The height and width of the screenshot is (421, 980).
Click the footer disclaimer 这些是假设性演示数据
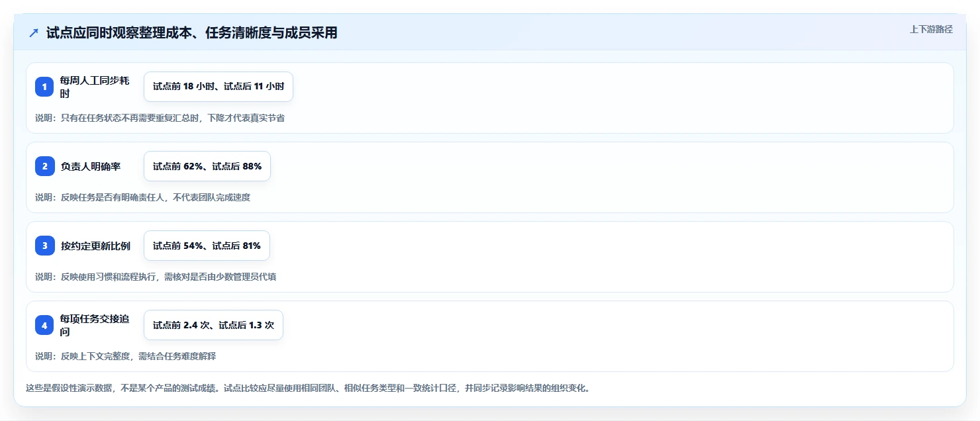tap(308, 388)
